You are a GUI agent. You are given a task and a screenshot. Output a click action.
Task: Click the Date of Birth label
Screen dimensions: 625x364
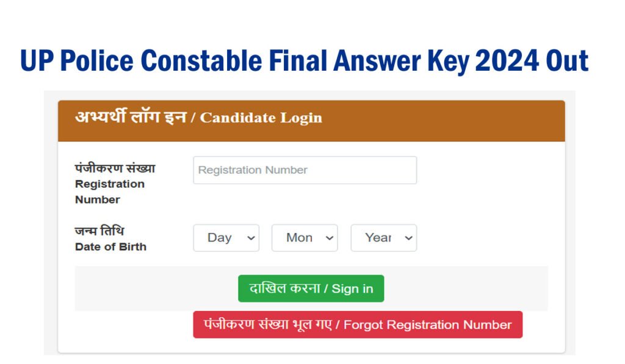click(110, 246)
